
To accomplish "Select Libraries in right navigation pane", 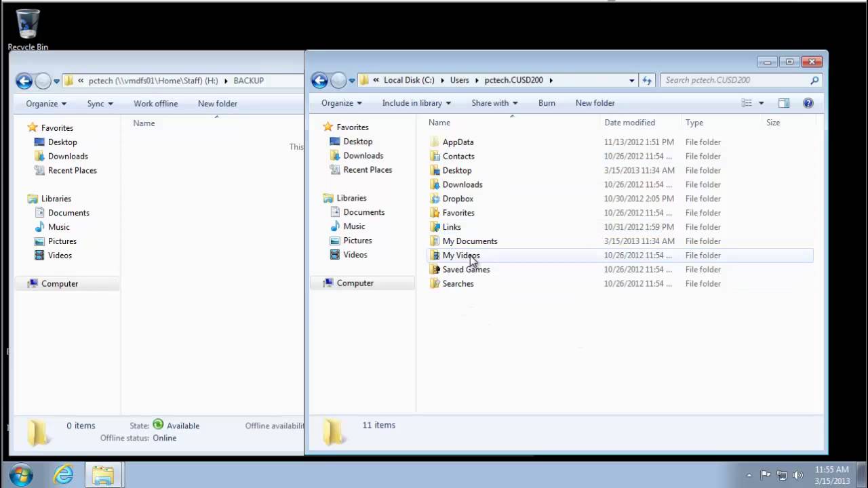I will coord(351,199).
